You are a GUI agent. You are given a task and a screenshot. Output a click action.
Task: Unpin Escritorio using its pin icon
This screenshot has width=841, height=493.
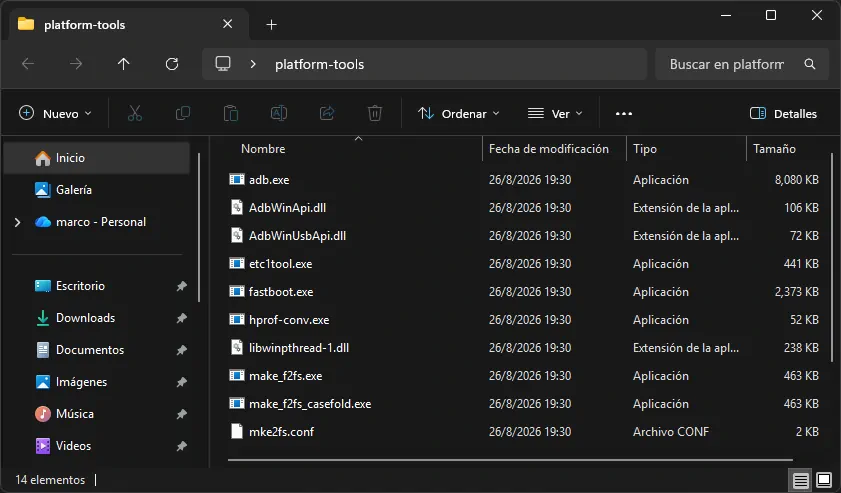(x=181, y=286)
